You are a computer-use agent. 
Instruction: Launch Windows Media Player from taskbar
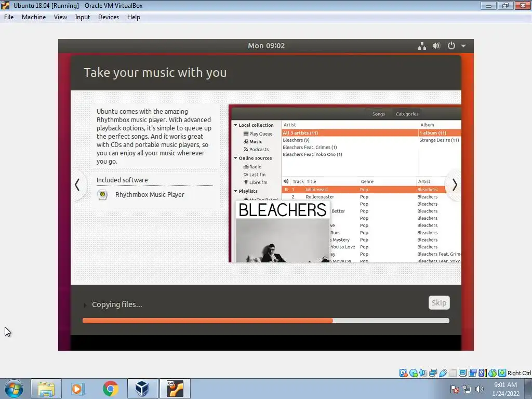(x=78, y=389)
